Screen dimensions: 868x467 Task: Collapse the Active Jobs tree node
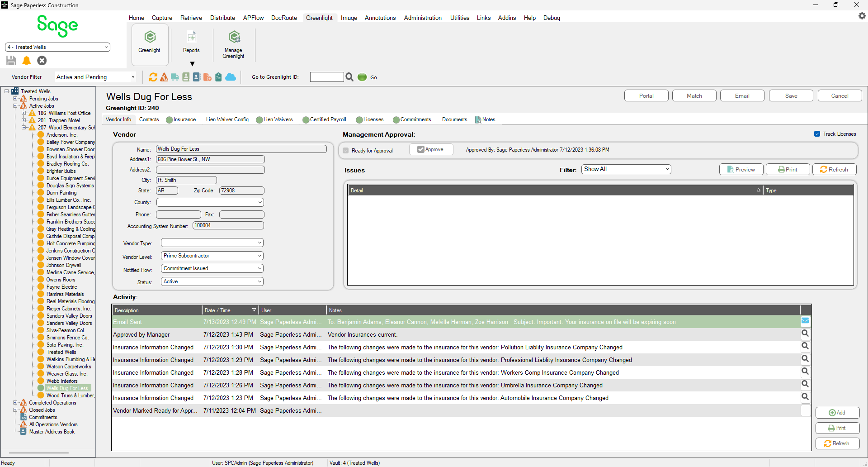point(15,106)
